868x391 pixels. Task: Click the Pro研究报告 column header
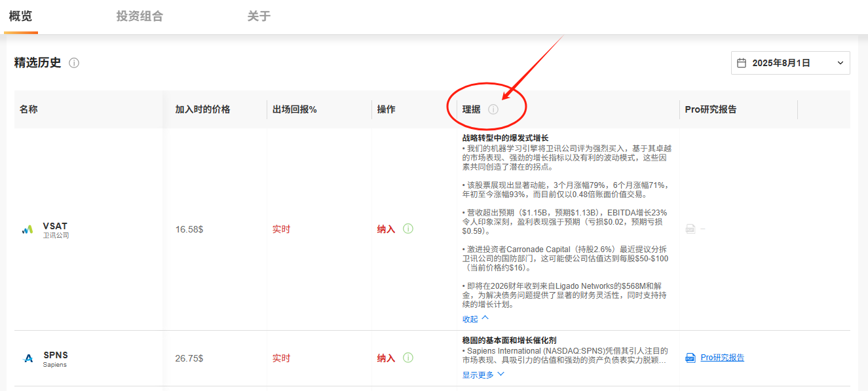click(711, 109)
